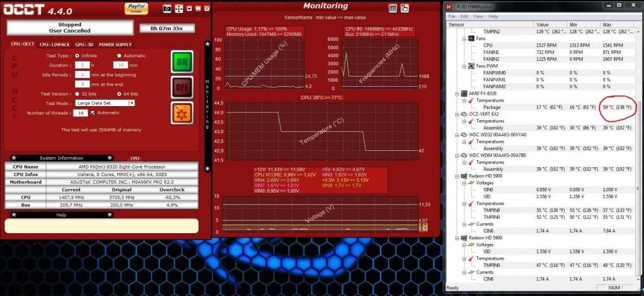This screenshot has height=296, width=644.
Task: Click the elapsed time 0h 07m 35s box
Action: tap(167, 28)
